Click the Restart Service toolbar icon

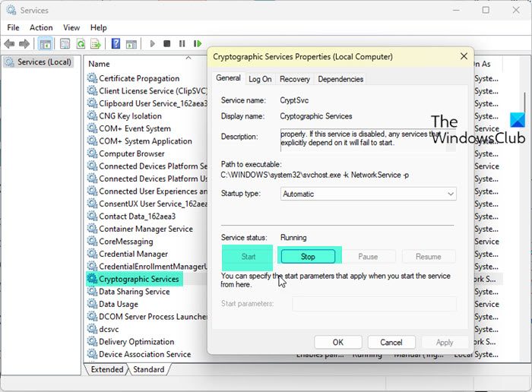pos(198,44)
